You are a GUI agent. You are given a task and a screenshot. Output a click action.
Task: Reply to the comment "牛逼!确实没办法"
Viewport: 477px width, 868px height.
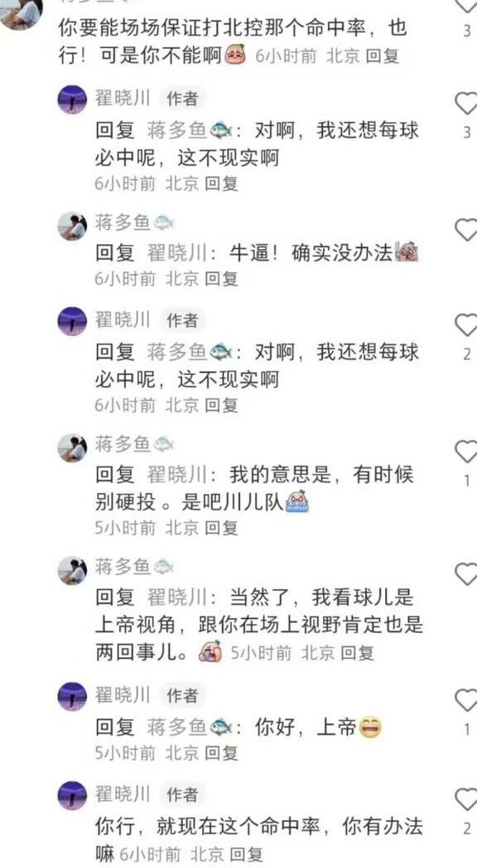222,279
